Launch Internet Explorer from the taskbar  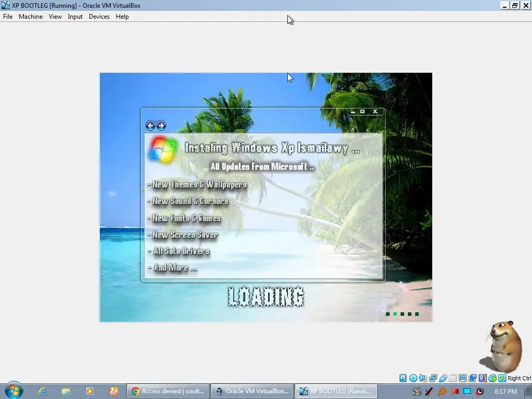coord(42,391)
